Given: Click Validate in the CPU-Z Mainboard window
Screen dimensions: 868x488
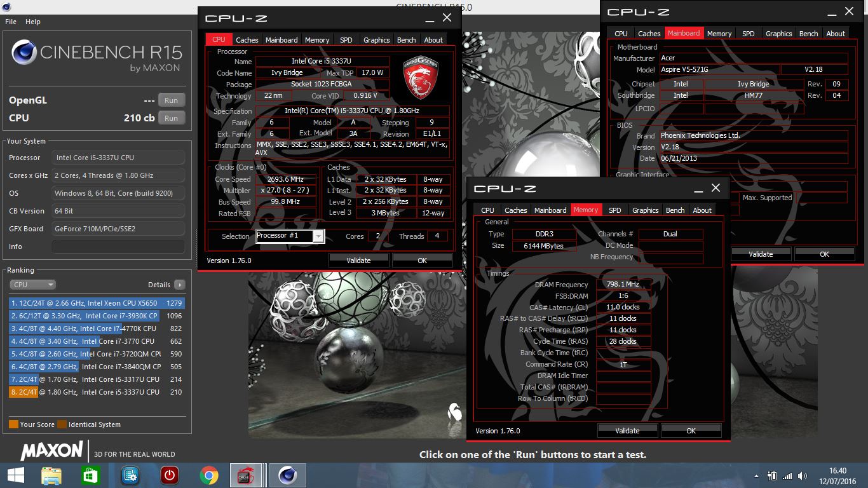Looking at the screenshot, I should pyautogui.click(x=761, y=254).
